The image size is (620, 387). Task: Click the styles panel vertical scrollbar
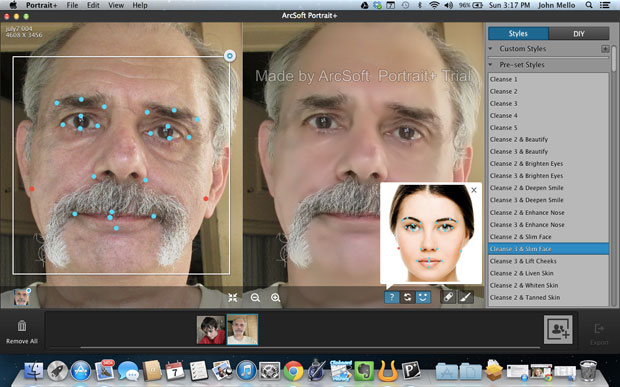click(614, 59)
